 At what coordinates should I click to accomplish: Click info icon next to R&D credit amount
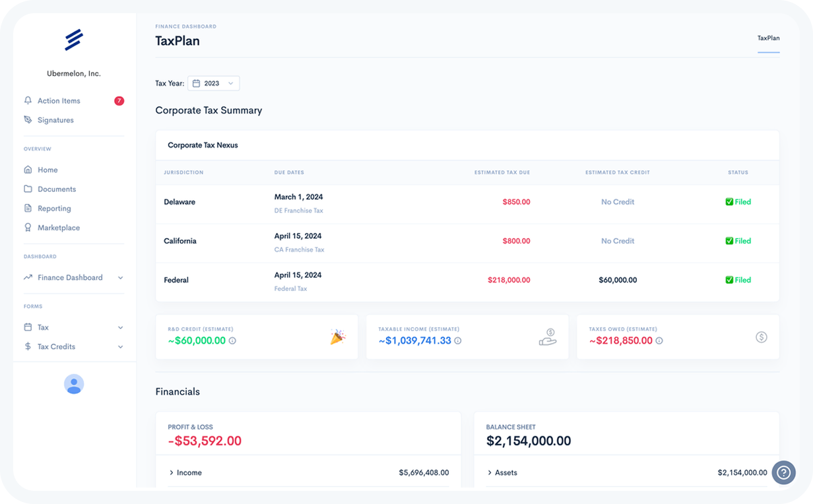[x=232, y=341]
